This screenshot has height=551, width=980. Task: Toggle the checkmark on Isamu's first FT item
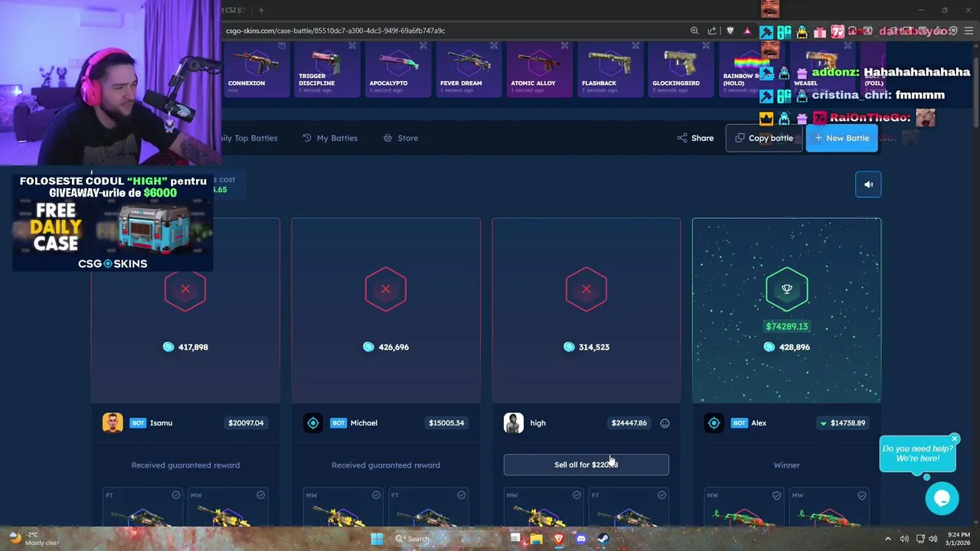(176, 495)
